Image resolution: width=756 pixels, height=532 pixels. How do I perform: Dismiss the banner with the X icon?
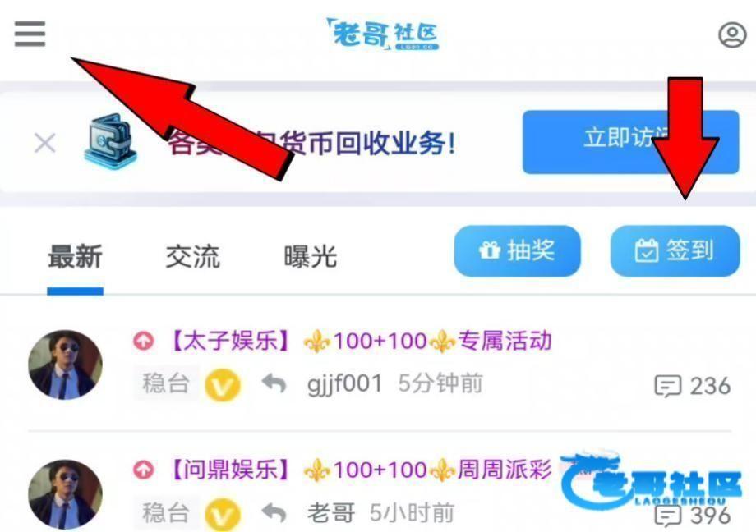point(45,143)
